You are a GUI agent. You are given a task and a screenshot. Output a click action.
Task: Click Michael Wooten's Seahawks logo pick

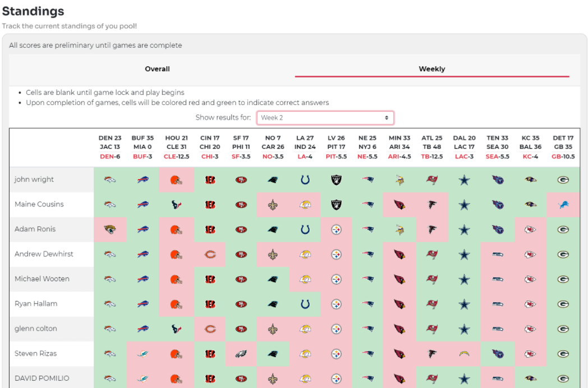[498, 279]
